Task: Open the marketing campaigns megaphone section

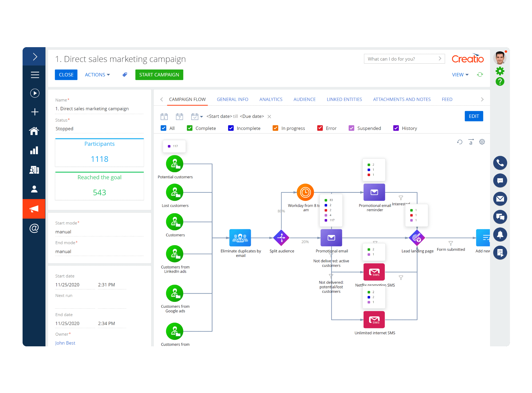Action: [34, 209]
